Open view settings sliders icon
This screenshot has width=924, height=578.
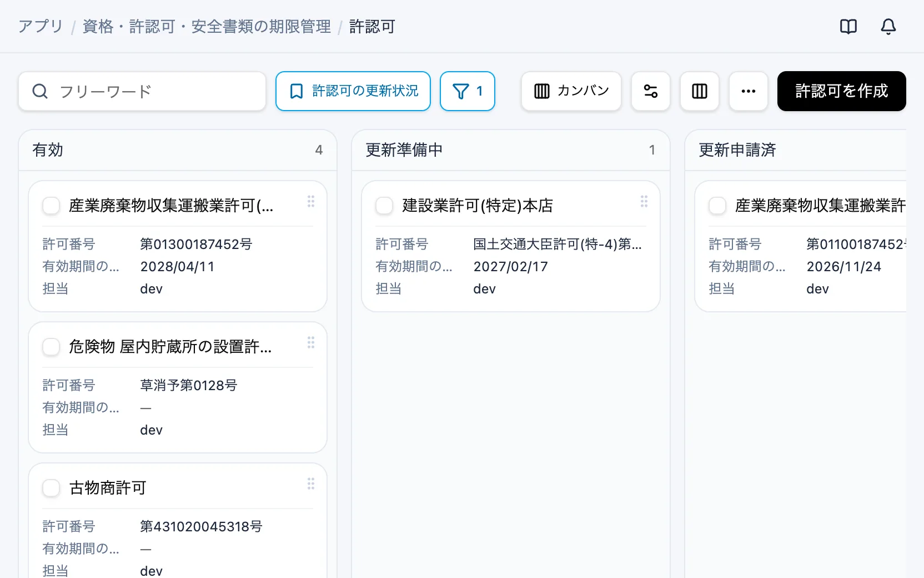651,91
